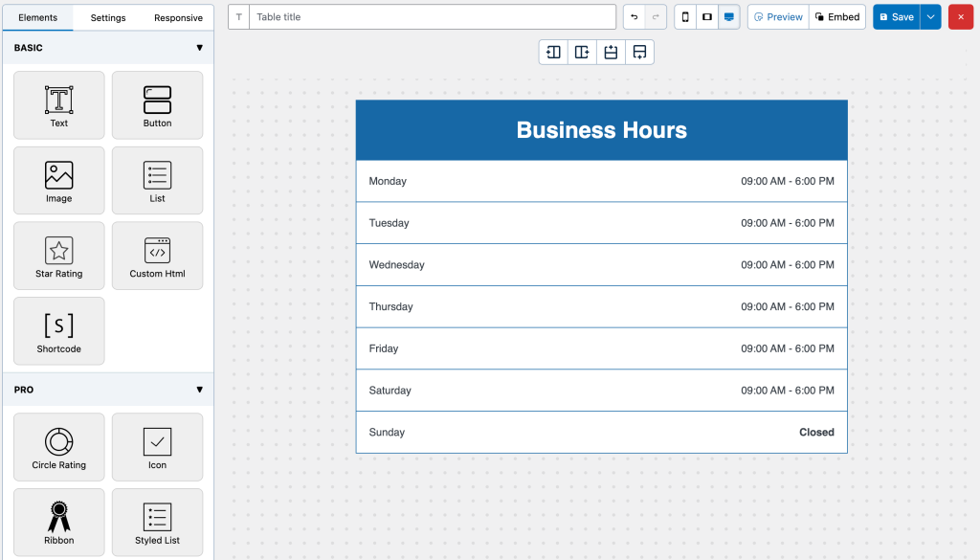Switch to mobile device view
980x560 pixels.
point(685,17)
